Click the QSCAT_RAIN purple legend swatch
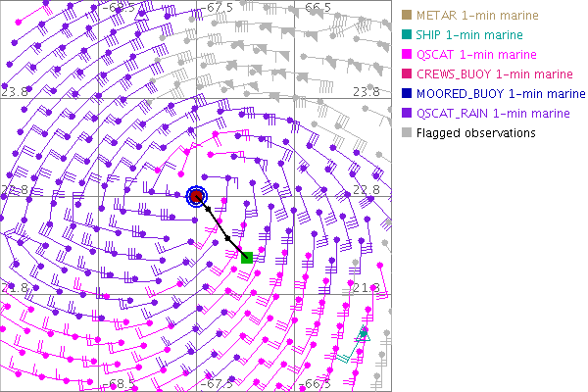The width and height of the screenshot is (588, 392). coord(406,114)
